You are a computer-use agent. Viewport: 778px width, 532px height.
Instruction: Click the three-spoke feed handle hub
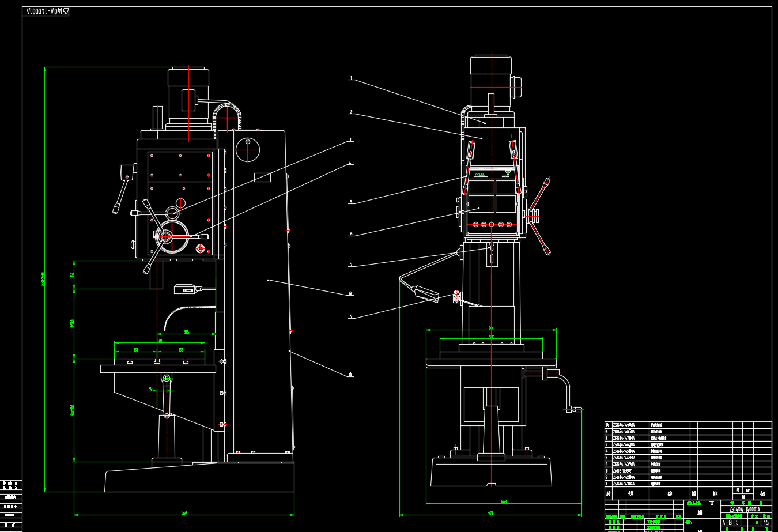(165, 236)
